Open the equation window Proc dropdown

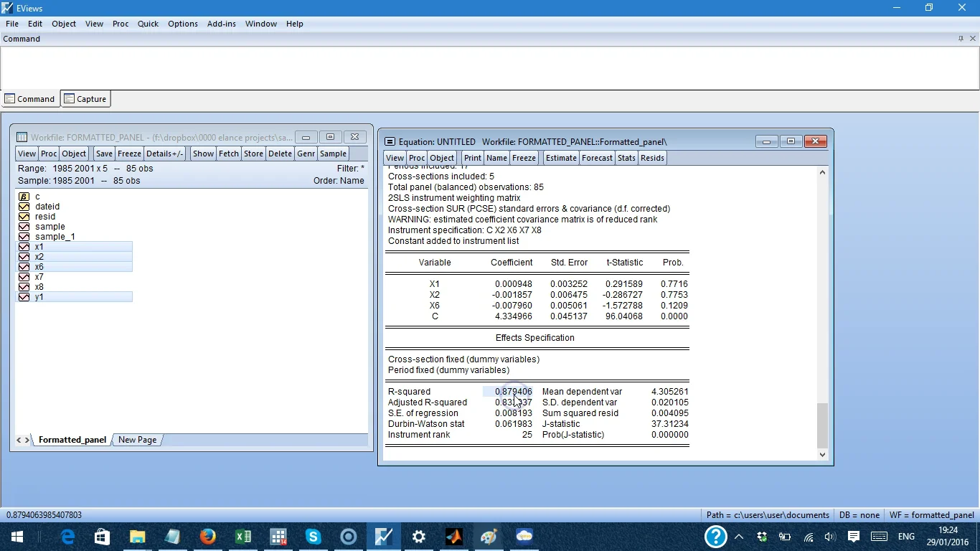point(417,158)
